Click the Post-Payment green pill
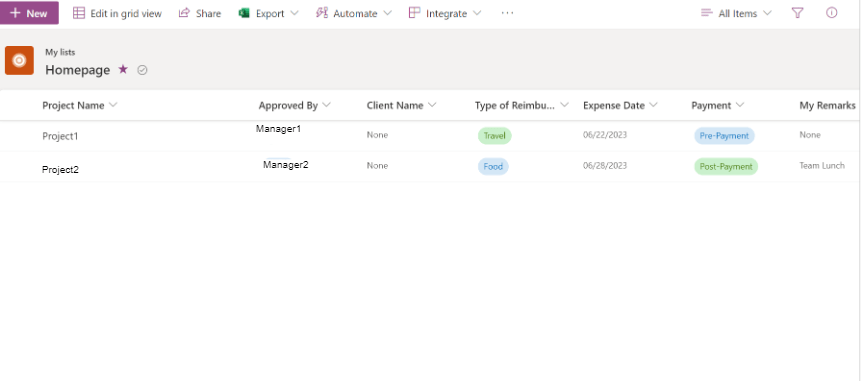The width and height of the screenshot is (861, 381). [x=726, y=166]
